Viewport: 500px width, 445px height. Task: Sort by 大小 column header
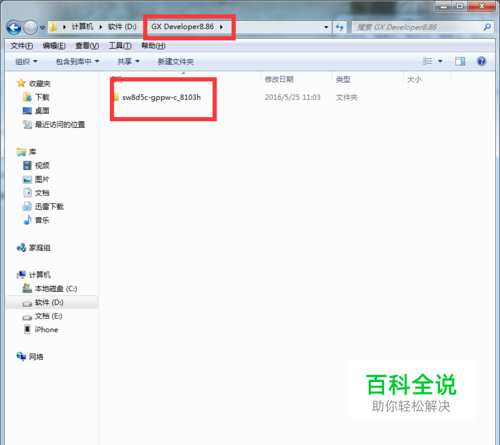coord(414,79)
